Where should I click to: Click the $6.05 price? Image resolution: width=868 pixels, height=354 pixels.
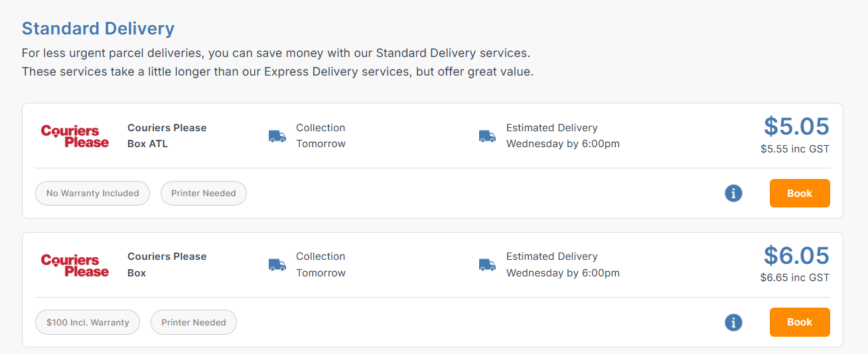pyautogui.click(x=796, y=255)
